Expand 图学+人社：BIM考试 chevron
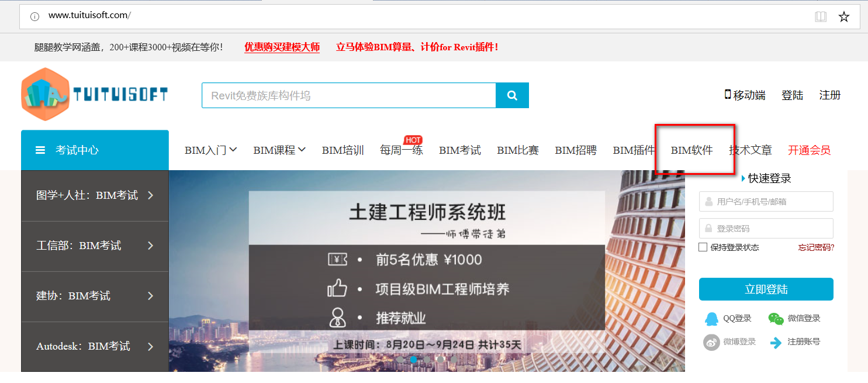The image size is (868, 383). (150, 195)
